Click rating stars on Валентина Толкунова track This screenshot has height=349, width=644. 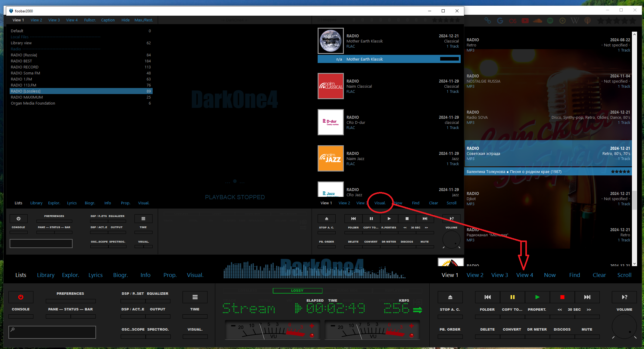pyautogui.click(x=620, y=171)
